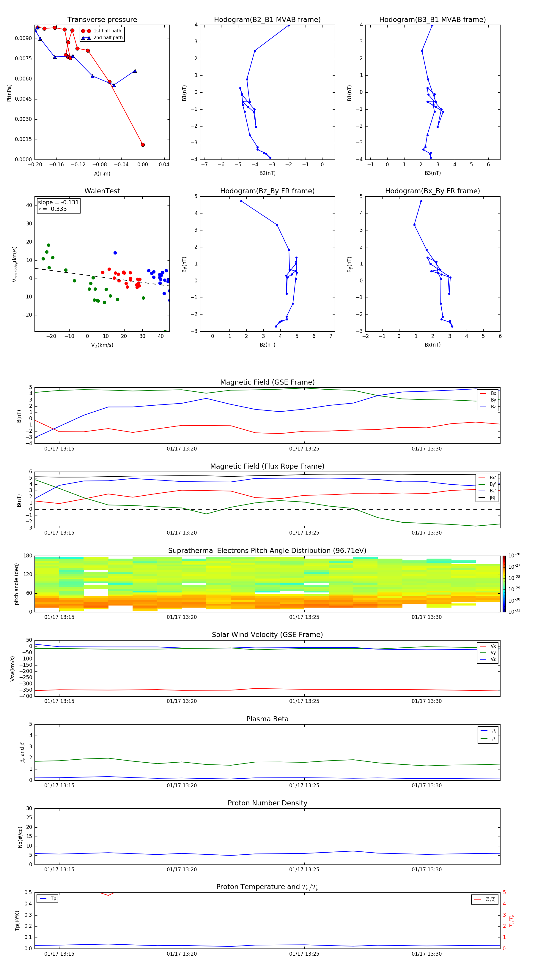535x980 pixels.
Task: Click the 'Bz(nT)' x-axis label
Action: point(267,345)
